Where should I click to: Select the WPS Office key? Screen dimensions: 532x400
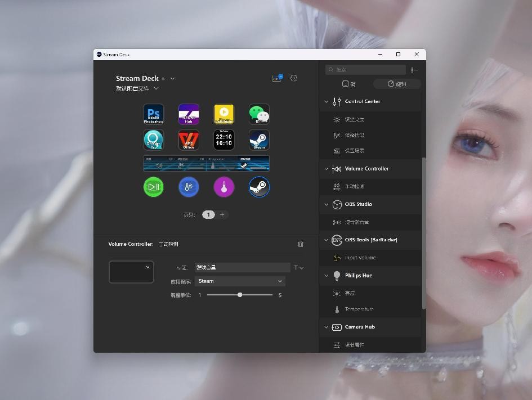click(x=189, y=140)
